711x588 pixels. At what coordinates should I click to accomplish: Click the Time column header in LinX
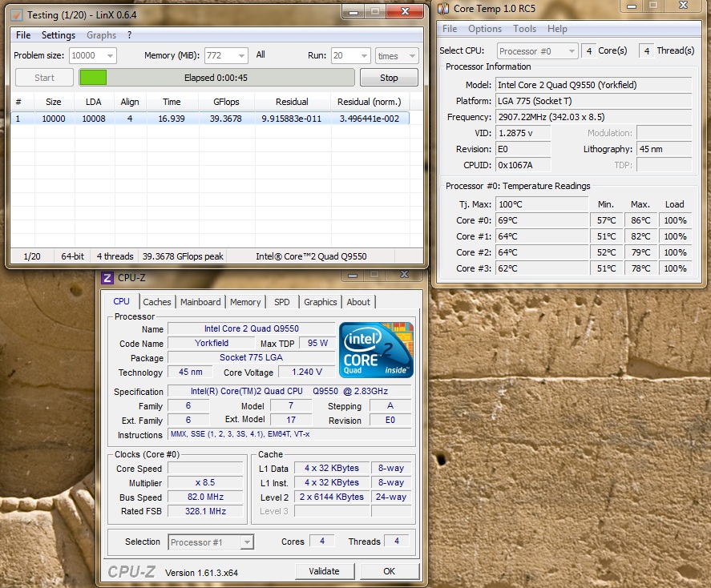tap(172, 102)
